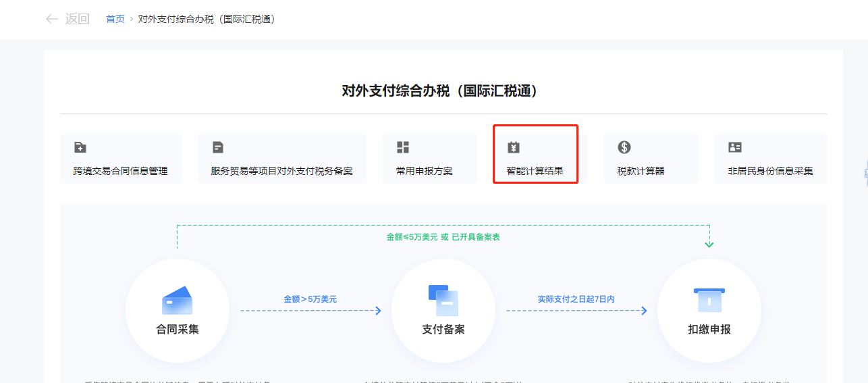The image size is (868, 383).
Task: Click the 非居民身份信息采集 ID card icon
Action: [x=735, y=147]
